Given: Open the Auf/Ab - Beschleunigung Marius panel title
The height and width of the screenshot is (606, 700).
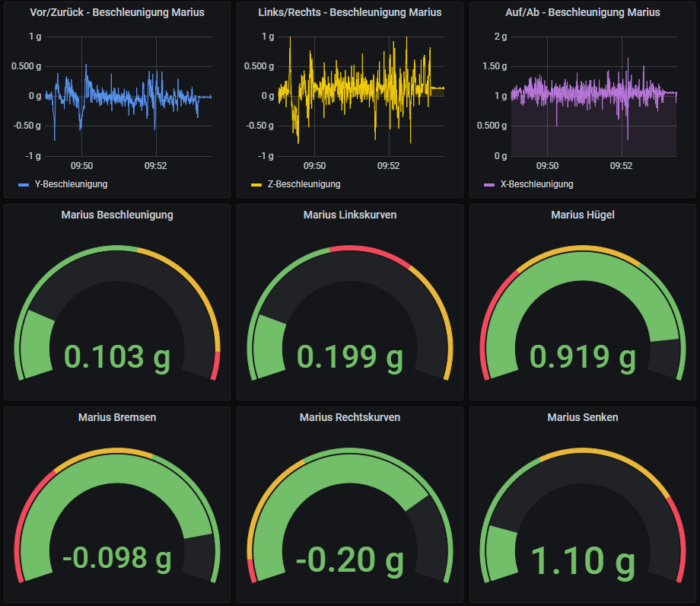Looking at the screenshot, I should 583,12.
